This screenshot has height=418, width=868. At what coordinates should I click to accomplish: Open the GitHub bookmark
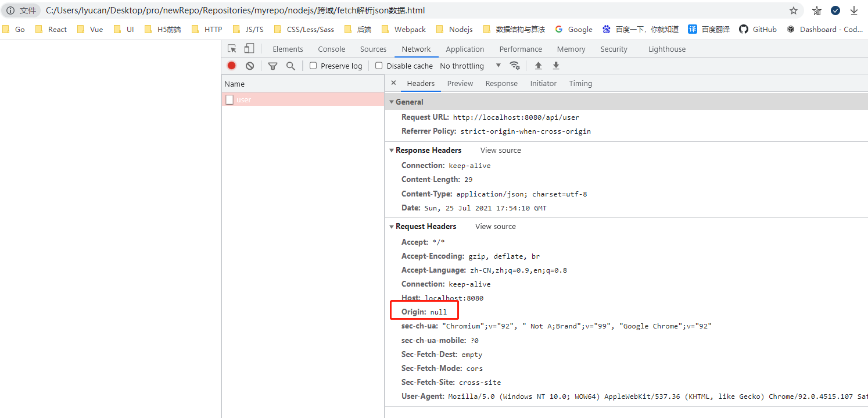[758, 29]
